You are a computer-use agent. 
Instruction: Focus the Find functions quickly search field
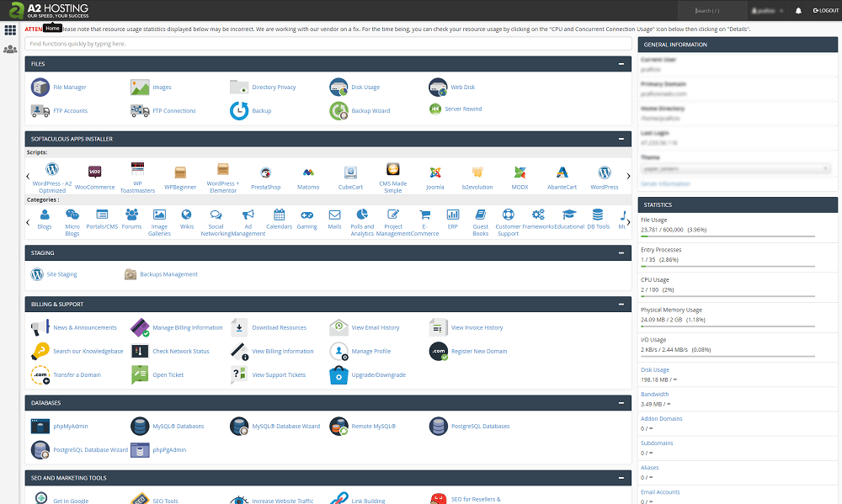[x=328, y=44]
